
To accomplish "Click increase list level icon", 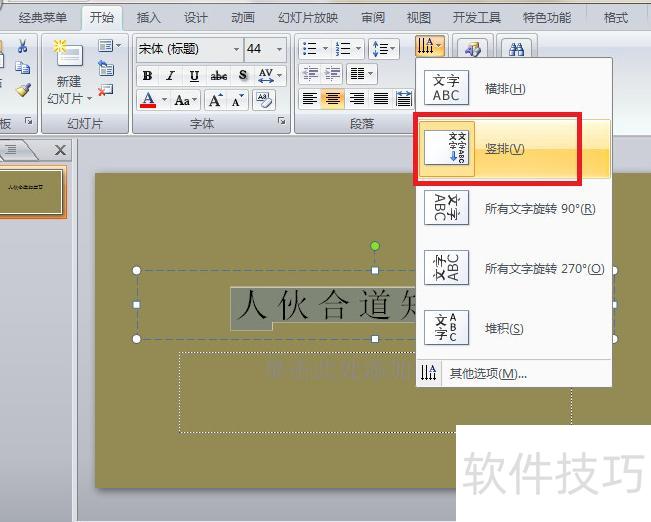I will pos(333,74).
